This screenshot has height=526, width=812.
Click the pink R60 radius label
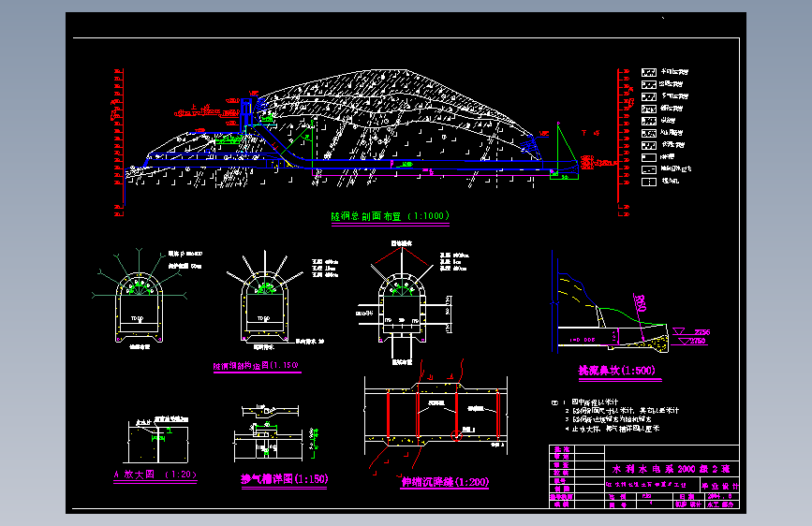(640, 303)
